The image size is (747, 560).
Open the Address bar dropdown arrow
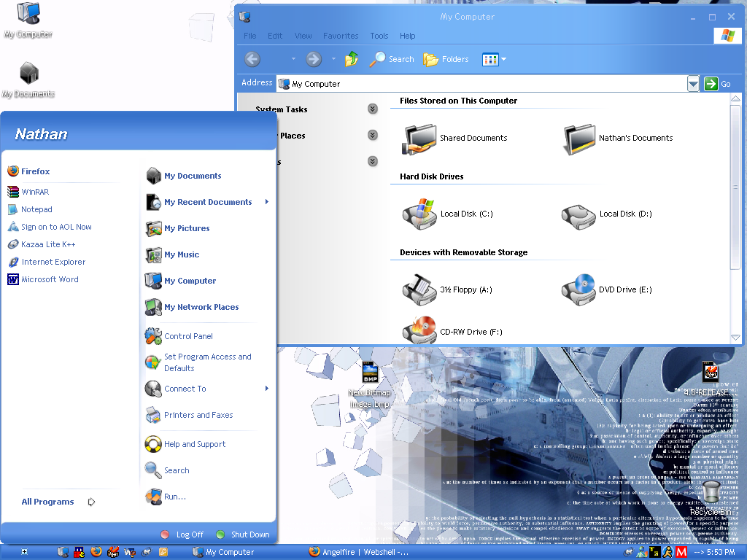coord(693,84)
